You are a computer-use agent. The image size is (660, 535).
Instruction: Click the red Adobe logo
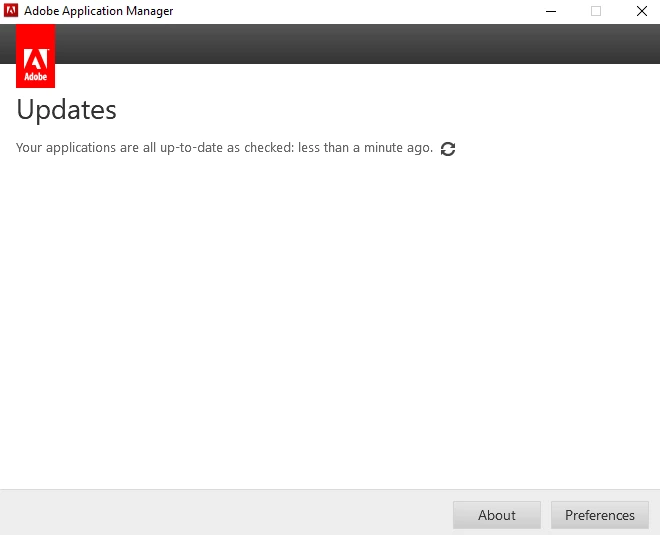(35, 56)
